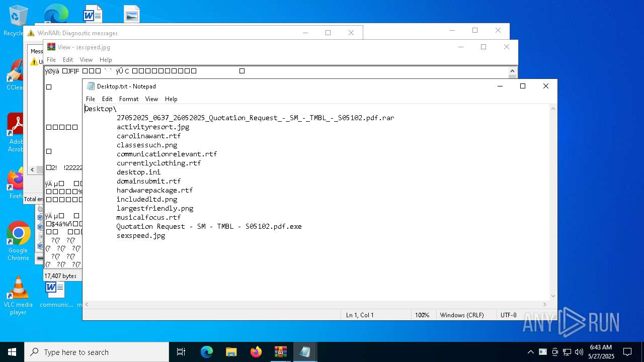Launch Firefox from the desktop shortcut
Image resolution: width=644 pixels, height=362 pixels.
[15, 184]
